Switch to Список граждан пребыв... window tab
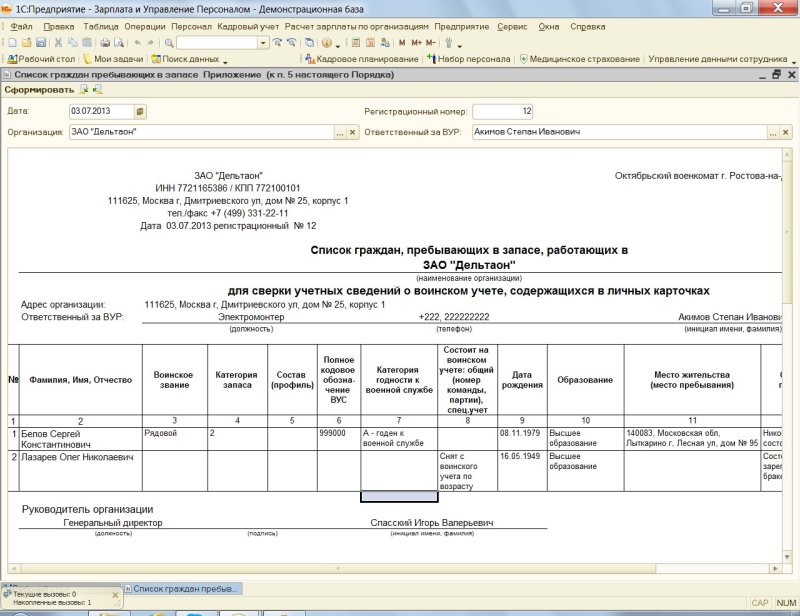The width and height of the screenshot is (800, 616). point(182,588)
